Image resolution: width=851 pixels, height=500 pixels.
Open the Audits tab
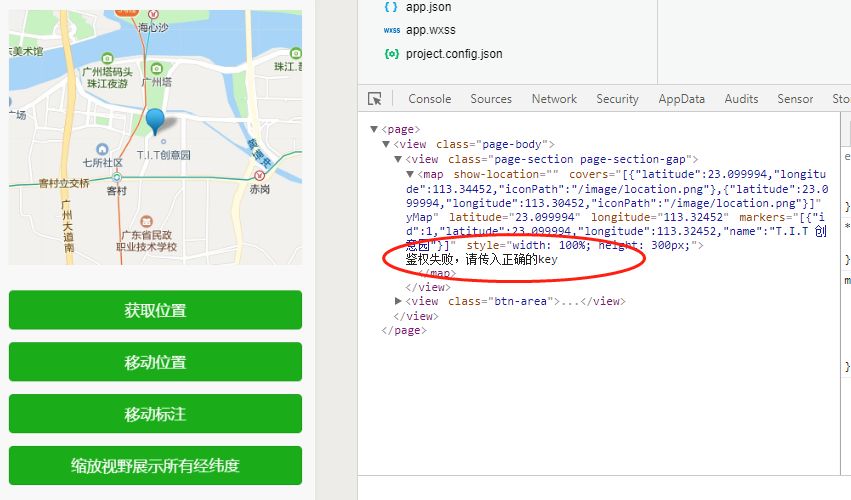741,99
